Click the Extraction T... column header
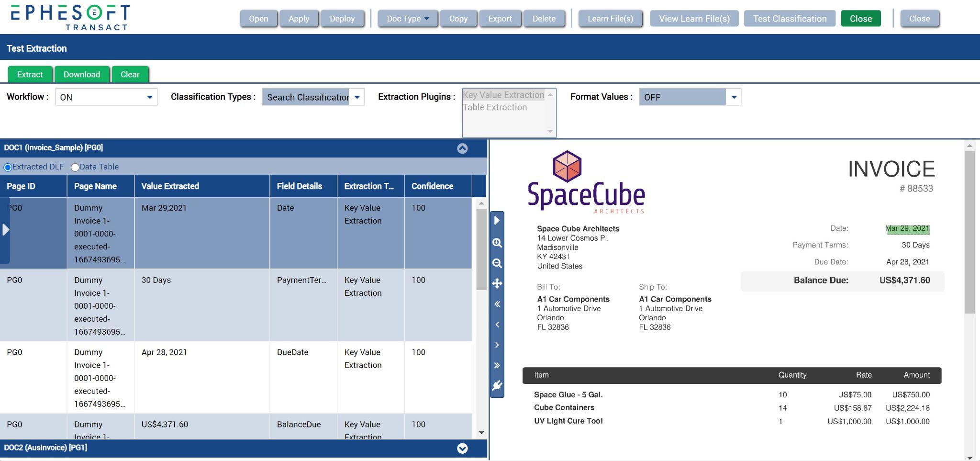 click(371, 186)
